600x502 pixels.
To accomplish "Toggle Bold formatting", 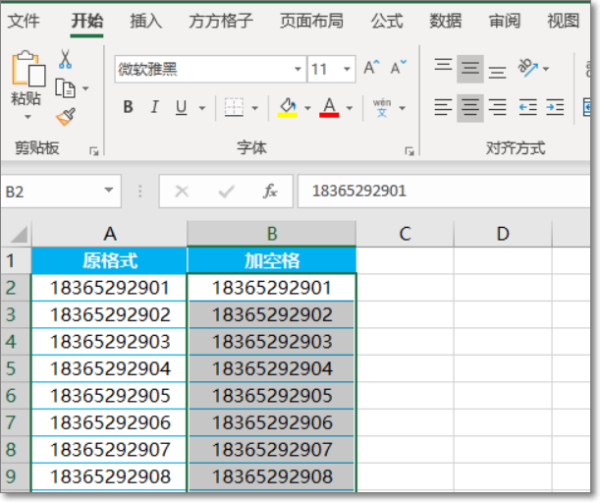I will click(128, 107).
